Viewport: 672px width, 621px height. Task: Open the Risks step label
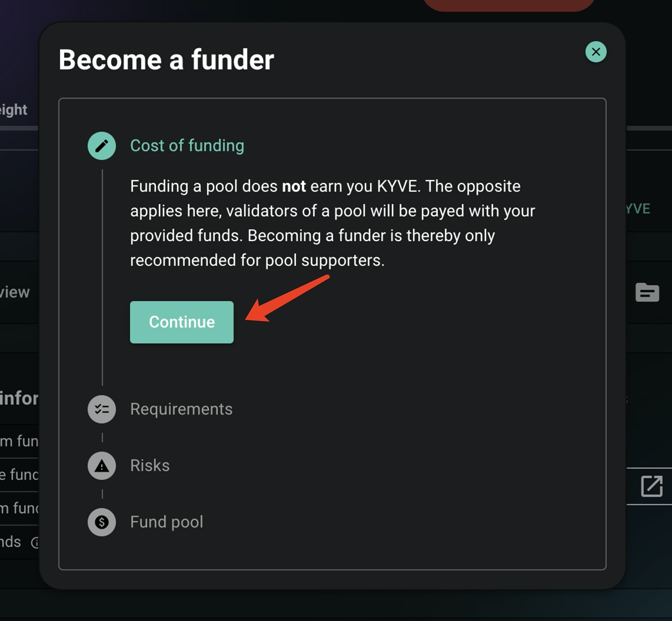[149, 466]
